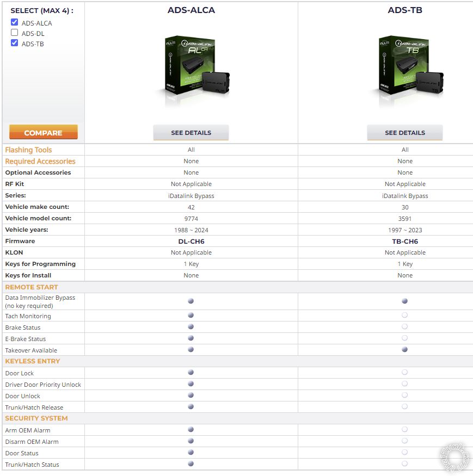Click the RF Kit row label
Viewport: 473px width, 476px height.
point(15,184)
